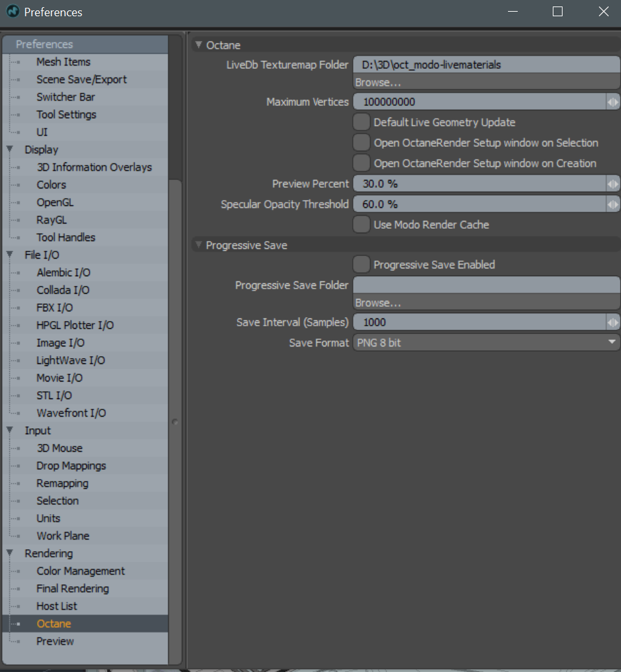The image size is (621, 672).
Task: Collapse the Display tree group
Action: [x=10, y=149]
